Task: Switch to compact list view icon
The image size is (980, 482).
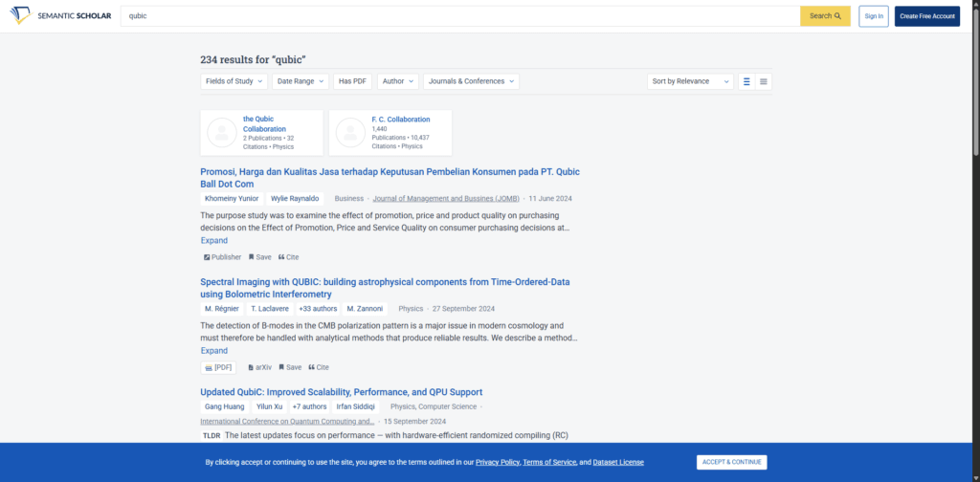Action: pos(764,81)
